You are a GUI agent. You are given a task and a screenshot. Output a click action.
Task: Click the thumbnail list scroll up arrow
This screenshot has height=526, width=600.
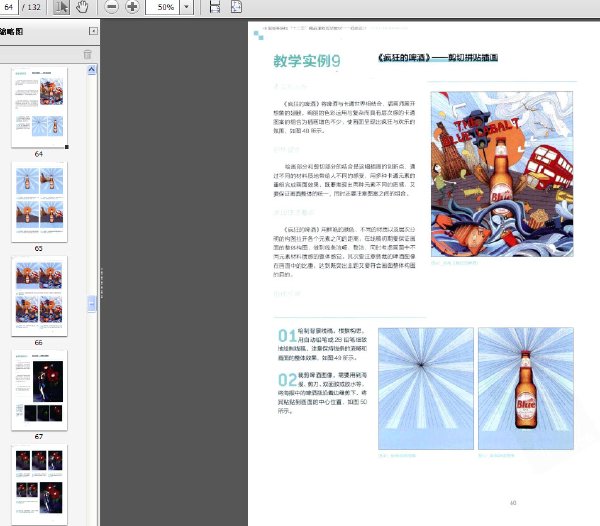91,70
